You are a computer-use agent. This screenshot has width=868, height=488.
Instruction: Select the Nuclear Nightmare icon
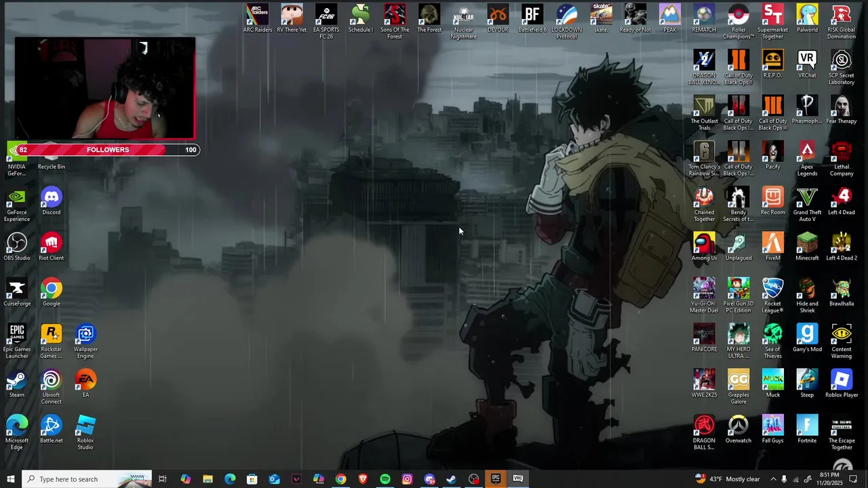tap(463, 22)
